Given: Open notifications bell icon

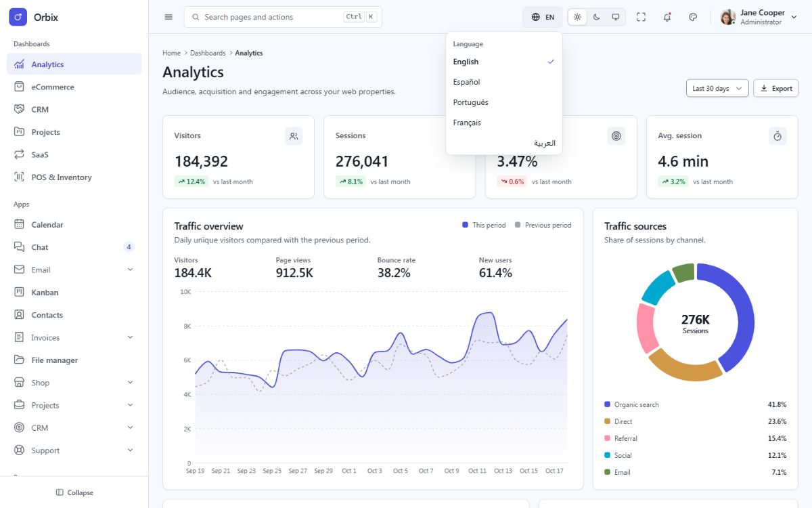Looking at the screenshot, I should (667, 17).
